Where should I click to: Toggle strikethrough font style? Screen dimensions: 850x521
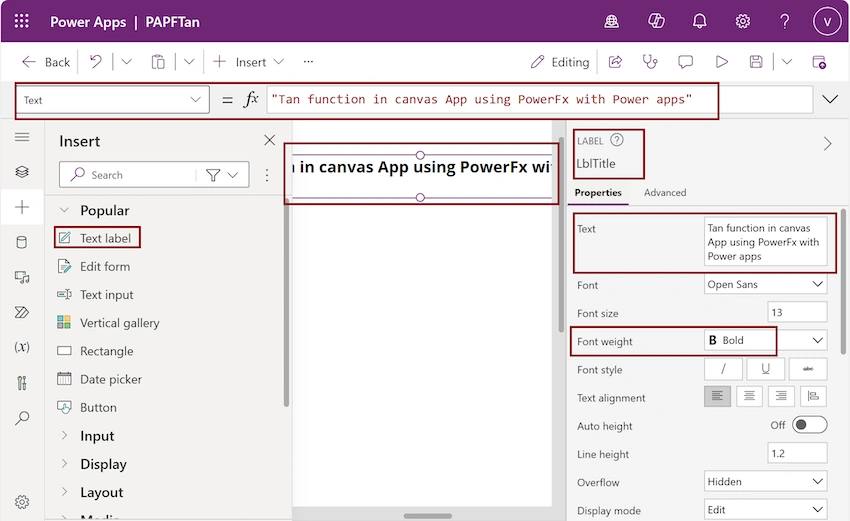(x=808, y=369)
